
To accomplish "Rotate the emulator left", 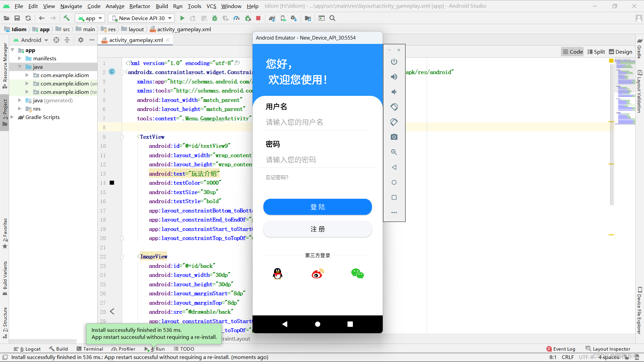I will click(394, 107).
